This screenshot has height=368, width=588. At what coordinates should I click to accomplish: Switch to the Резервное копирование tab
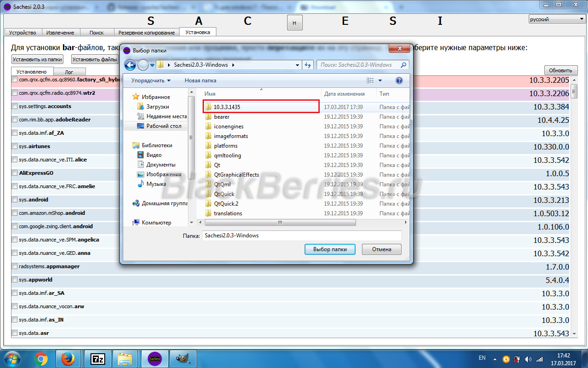[146, 33]
